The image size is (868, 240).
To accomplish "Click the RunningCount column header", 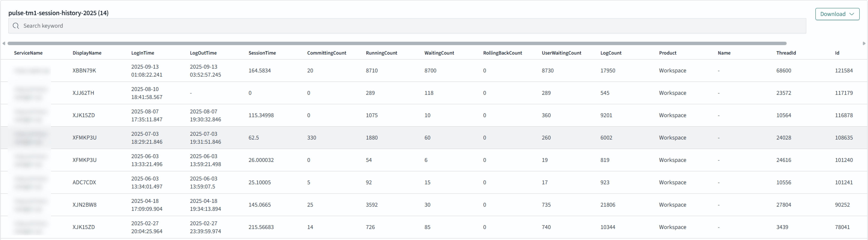I will pos(381,53).
